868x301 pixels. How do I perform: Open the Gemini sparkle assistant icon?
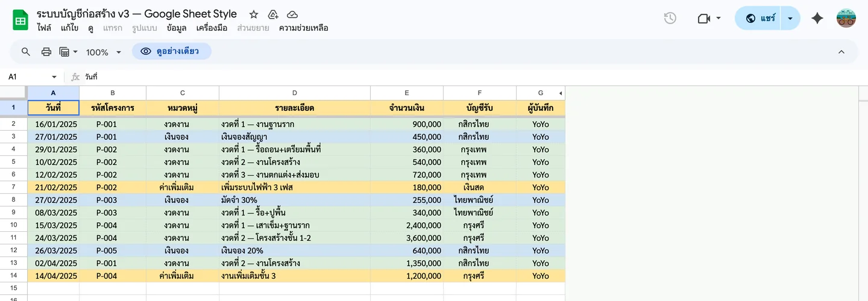click(817, 19)
